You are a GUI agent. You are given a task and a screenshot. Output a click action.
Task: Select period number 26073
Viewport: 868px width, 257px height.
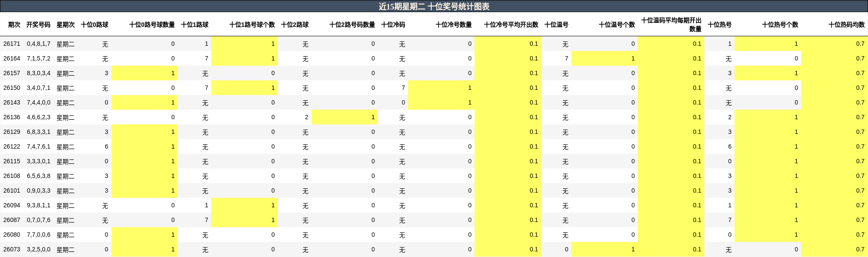click(12, 249)
